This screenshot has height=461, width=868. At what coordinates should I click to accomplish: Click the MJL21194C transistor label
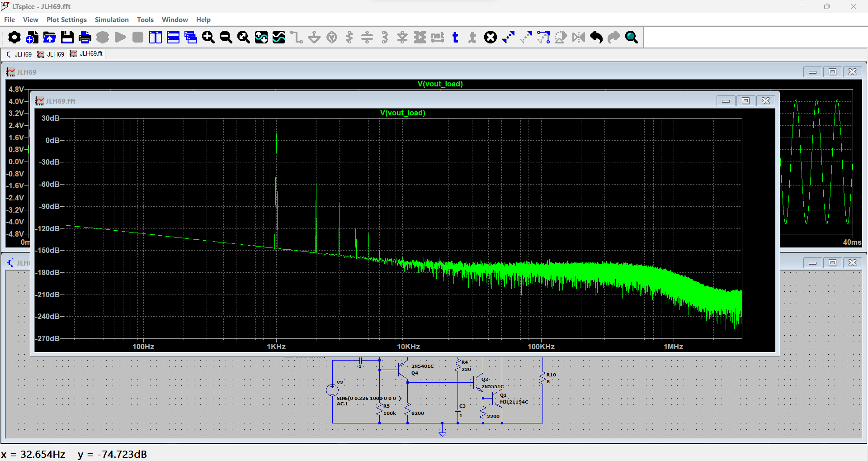click(x=514, y=402)
